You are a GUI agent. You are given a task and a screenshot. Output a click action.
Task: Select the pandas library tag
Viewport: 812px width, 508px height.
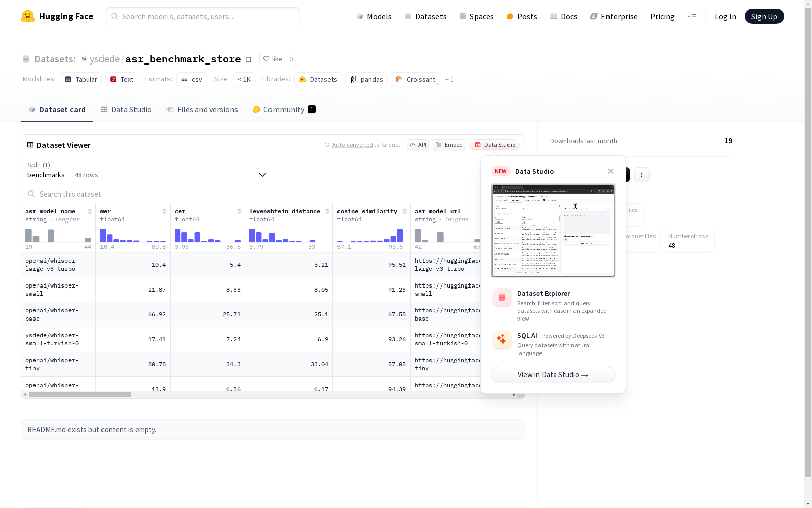pyautogui.click(x=366, y=79)
